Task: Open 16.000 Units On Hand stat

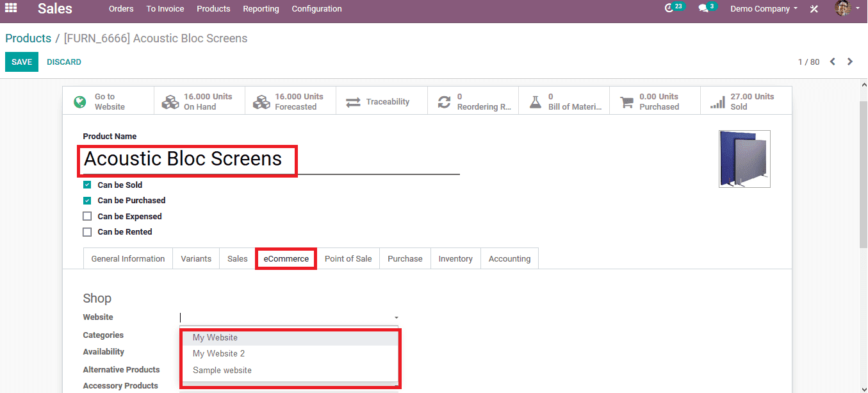Action: click(x=199, y=101)
